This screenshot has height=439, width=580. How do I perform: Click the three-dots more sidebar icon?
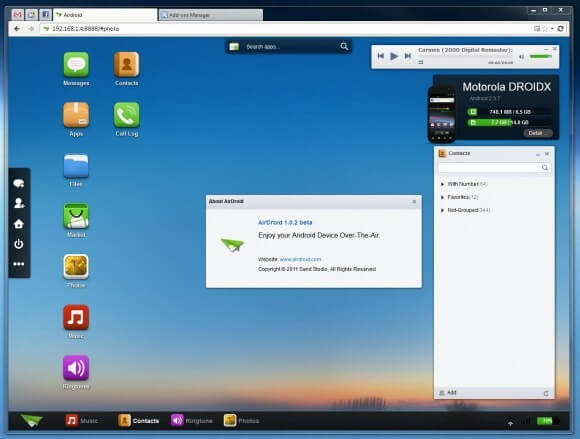pos(18,264)
